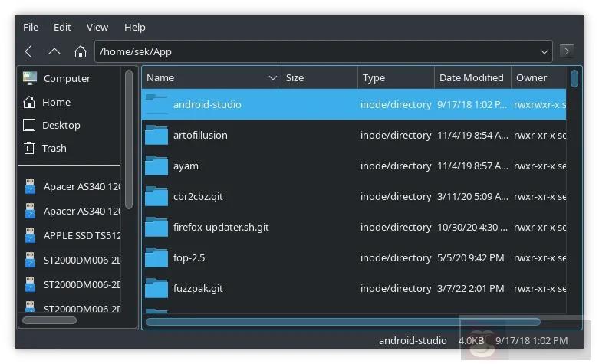This screenshot has width=599, height=364.
Task: Jump to home directory via house icon
Action: 81,51
